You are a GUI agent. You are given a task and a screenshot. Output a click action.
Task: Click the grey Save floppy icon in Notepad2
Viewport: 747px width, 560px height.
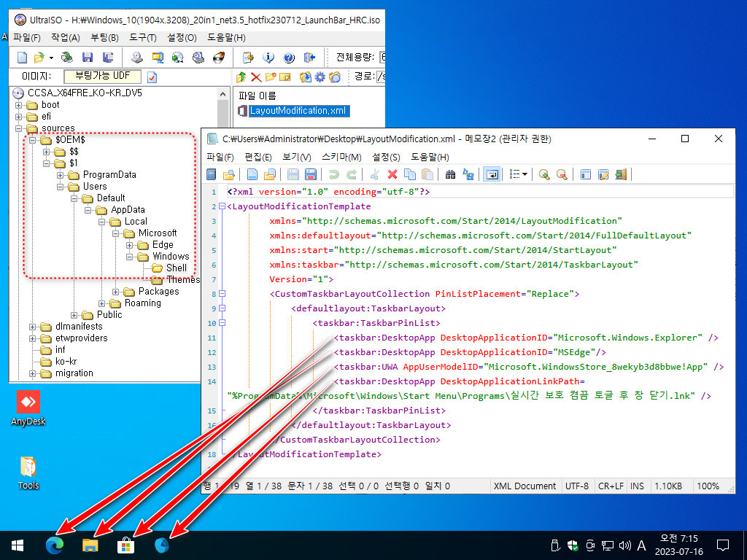[293, 175]
